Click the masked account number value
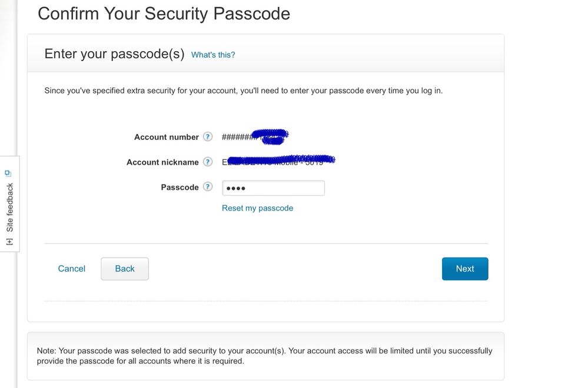588x388 pixels. (x=254, y=137)
